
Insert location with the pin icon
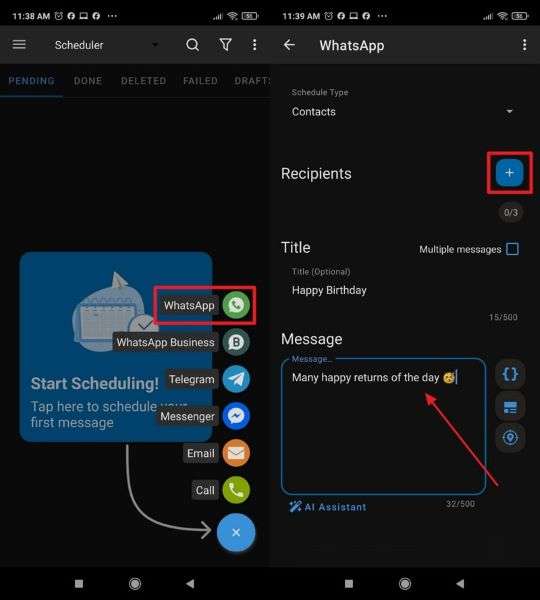coord(510,437)
